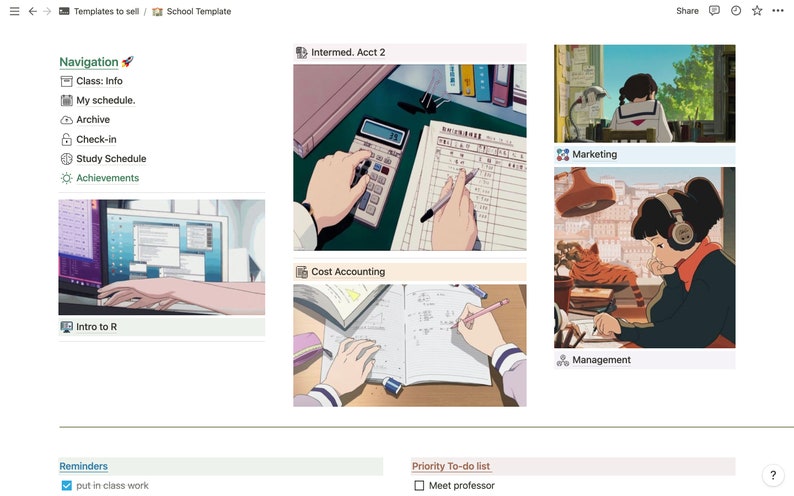Open the Management page link
The height and width of the screenshot is (496, 794).
(601, 360)
